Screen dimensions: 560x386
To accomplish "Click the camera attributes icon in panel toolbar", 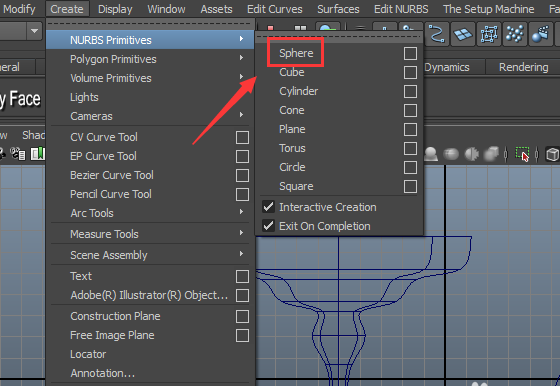I will click(18, 154).
